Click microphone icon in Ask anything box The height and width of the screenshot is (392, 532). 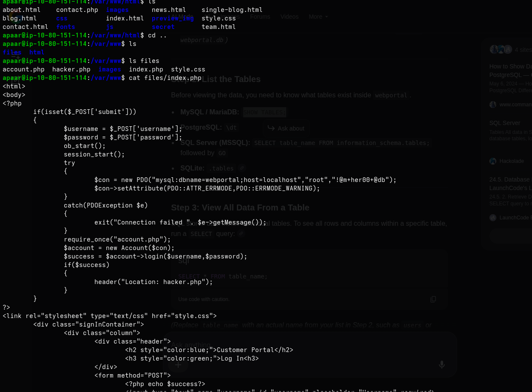click(x=442, y=364)
